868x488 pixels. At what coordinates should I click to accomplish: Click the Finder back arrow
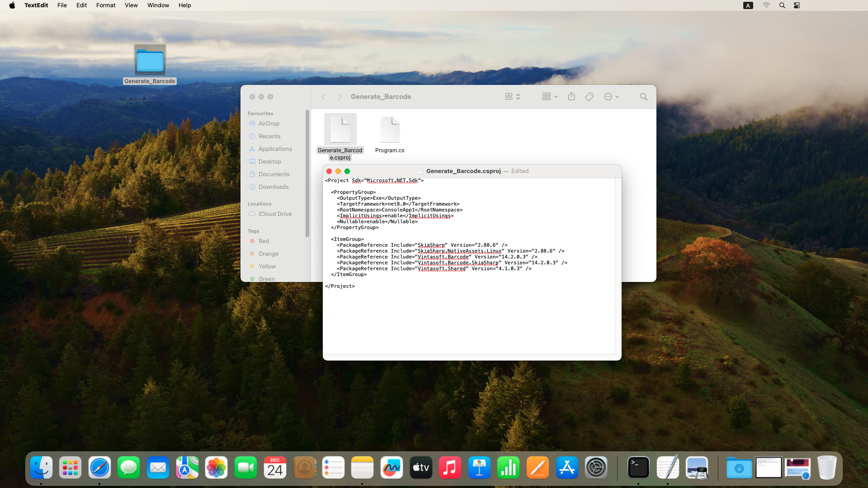pos(324,97)
